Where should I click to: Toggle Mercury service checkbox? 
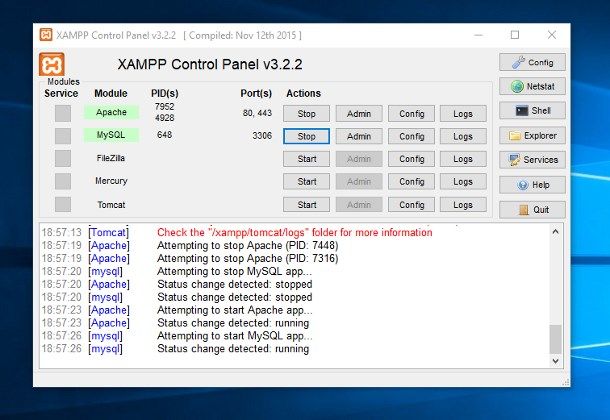(63, 181)
